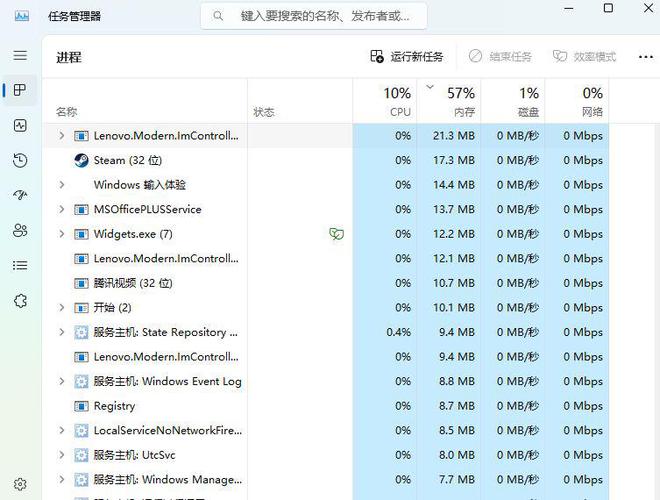Click the Widgets.exe (7) process icon
The image size is (660, 500).
(81, 234)
